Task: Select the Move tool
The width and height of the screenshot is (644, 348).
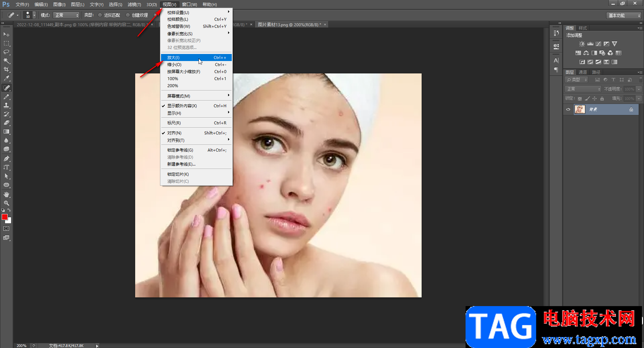Action: pyautogui.click(x=6, y=35)
